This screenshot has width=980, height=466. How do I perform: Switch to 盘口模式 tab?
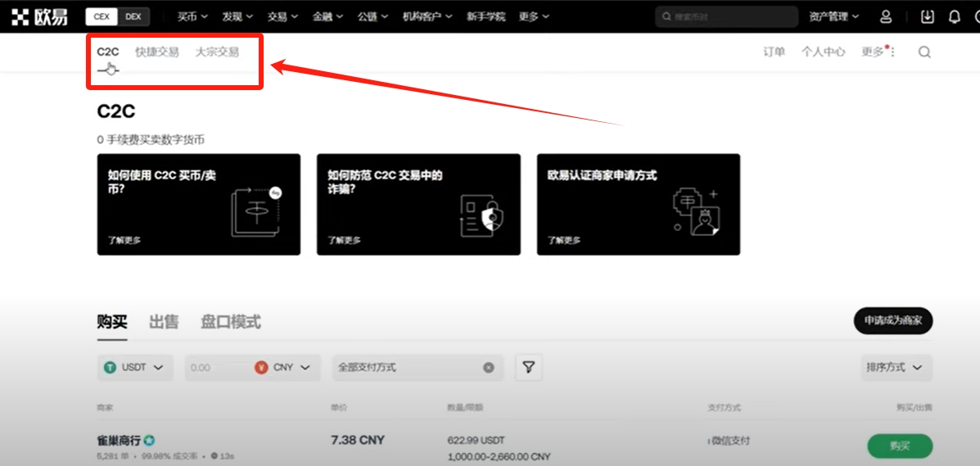coord(231,323)
